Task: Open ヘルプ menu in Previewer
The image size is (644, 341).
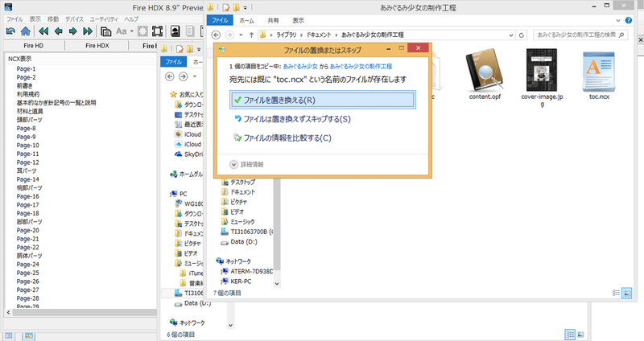Action: coord(131,19)
